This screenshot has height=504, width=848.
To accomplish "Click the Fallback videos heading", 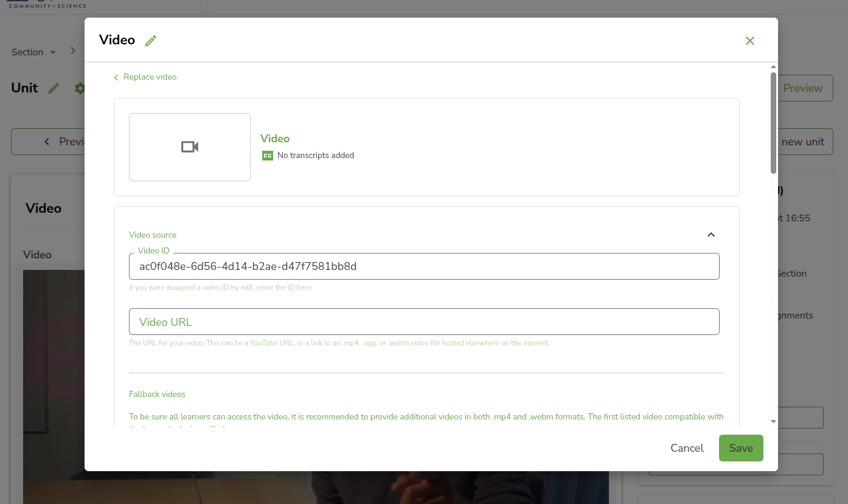I will (x=157, y=394).
